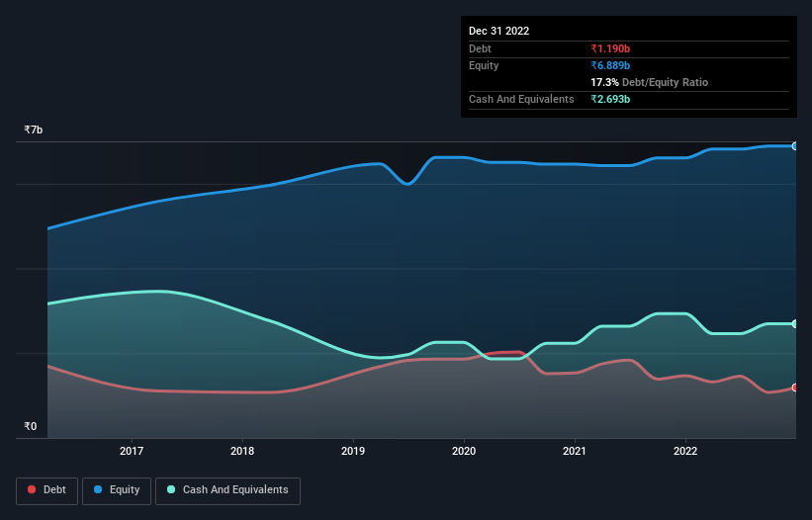Click the Equity row label in tooltip

(484, 65)
